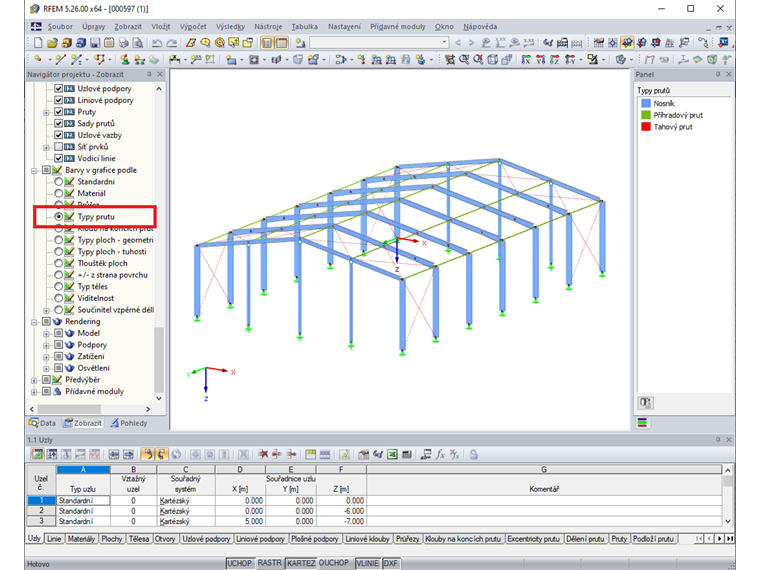Toggle the KARTEZ status bar button
The width and height of the screenshot is (760, 570).
pos(301,563)
